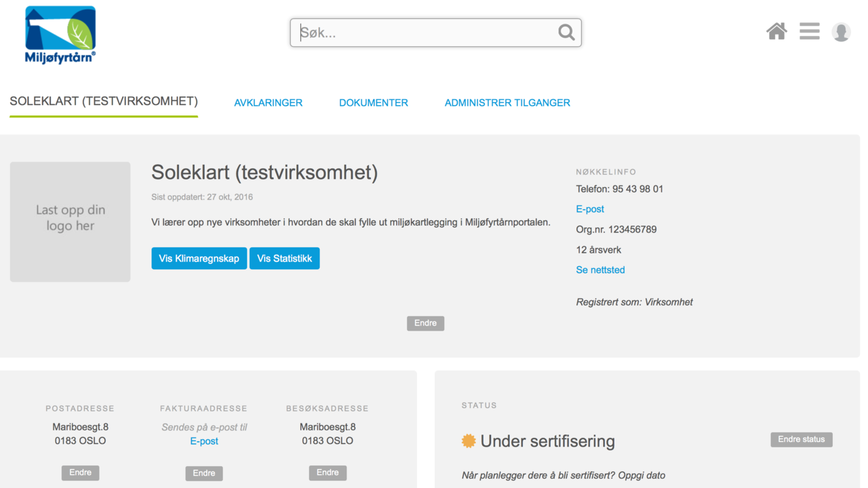Open the hamburger menu icon
The image size is (868, 488).
click(809, 31)
